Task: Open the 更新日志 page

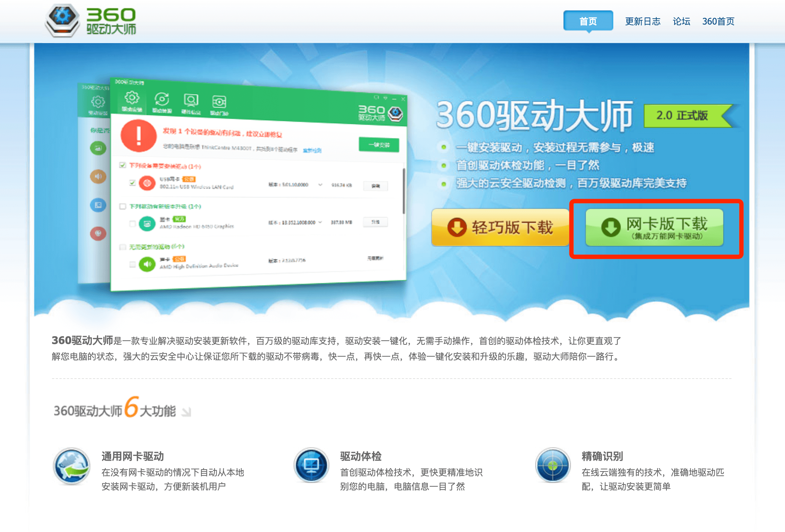Action: 643,22
